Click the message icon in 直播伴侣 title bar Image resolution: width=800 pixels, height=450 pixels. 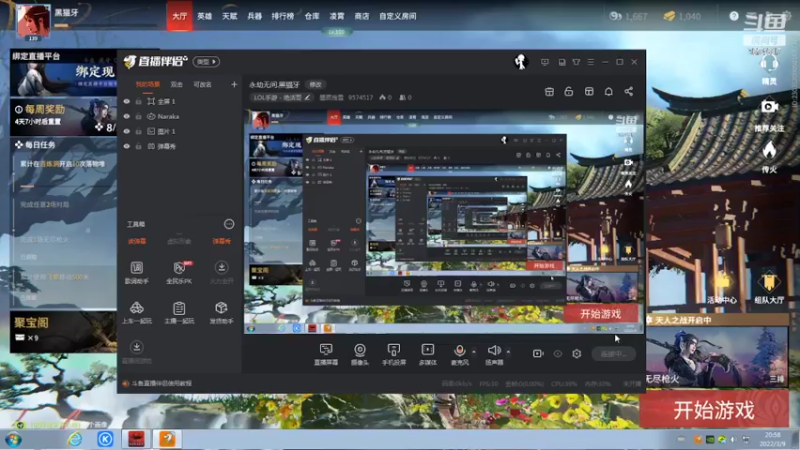(545, 62)
